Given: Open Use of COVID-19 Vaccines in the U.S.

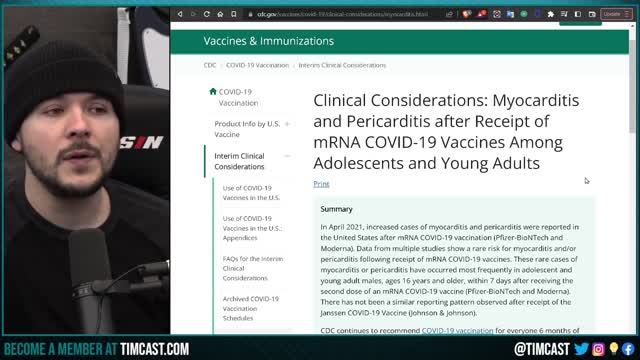Looking at the screenshot, I should (251, 193).
